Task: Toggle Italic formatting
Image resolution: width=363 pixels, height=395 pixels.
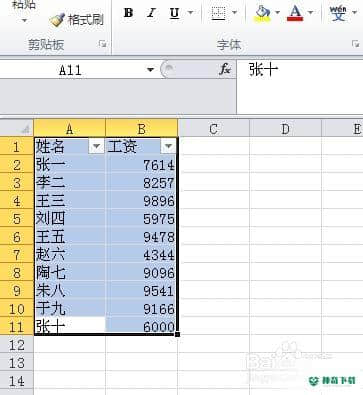Action: coord(151,13)
